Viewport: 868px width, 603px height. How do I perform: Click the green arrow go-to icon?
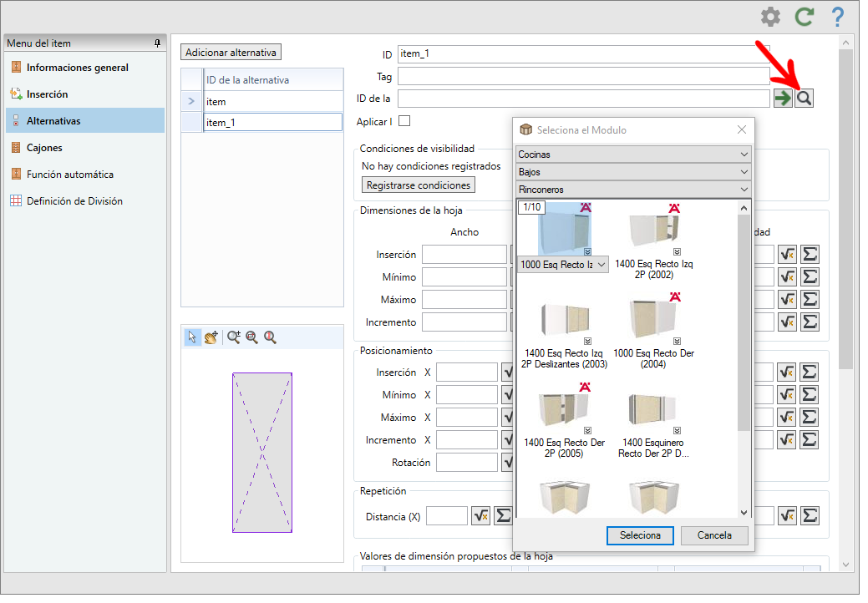pyautogui.click(x=783, y=99)
